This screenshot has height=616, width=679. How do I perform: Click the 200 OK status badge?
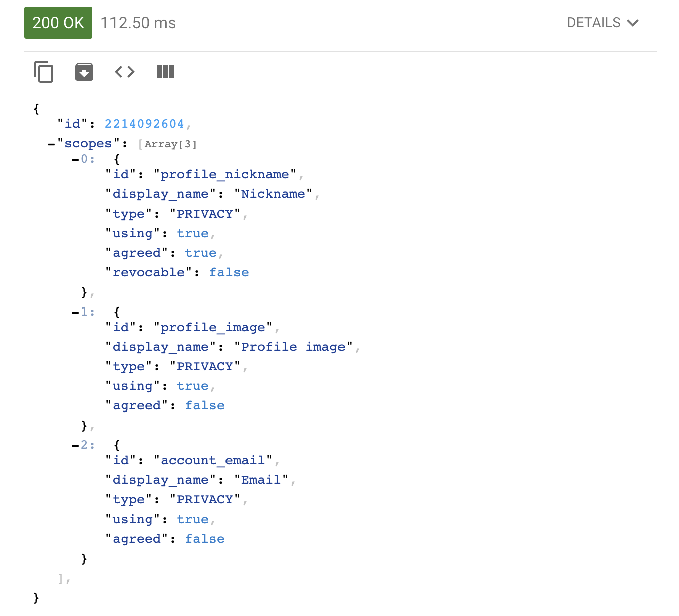(58, 23)
